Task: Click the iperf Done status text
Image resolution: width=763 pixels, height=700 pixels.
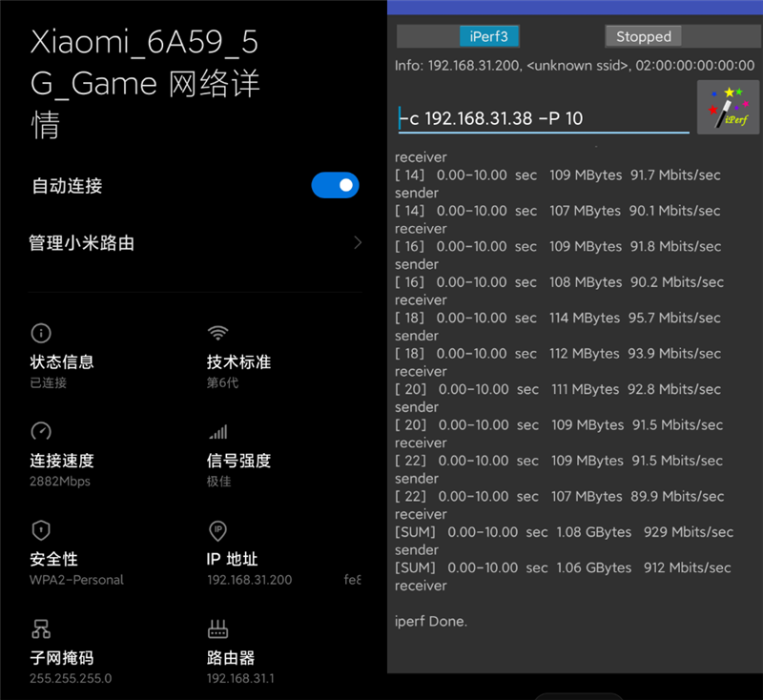Action: [x=429, y=621]
